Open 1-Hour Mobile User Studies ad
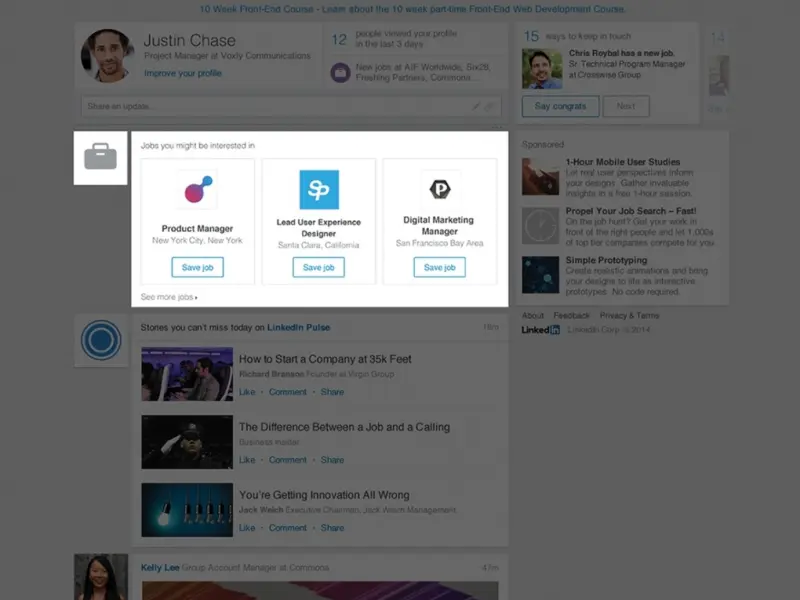 coord(622,162)
